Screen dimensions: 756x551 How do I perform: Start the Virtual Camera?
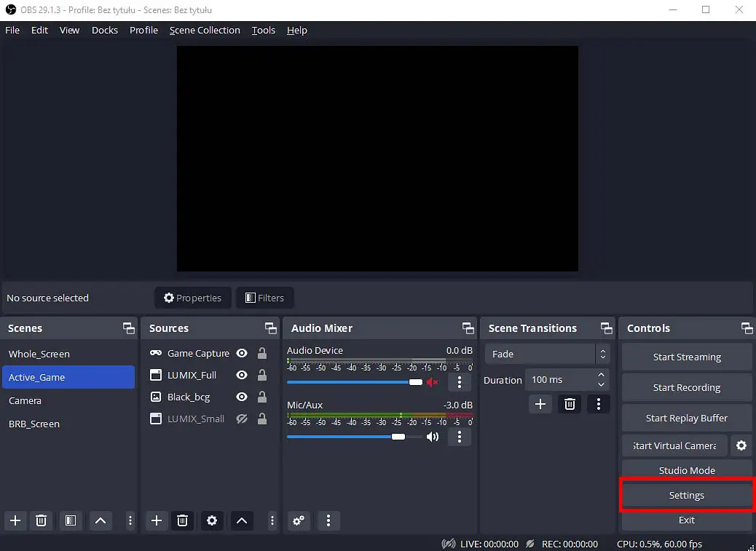(674, 445)
